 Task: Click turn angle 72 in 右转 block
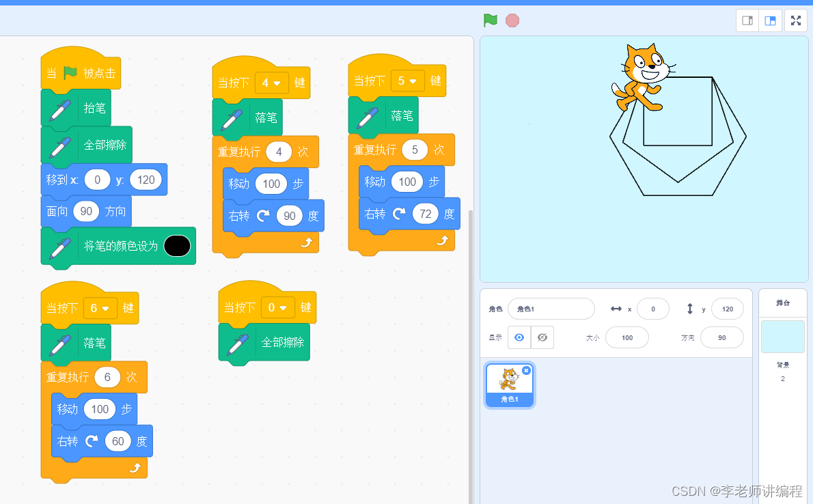(425, 214)
